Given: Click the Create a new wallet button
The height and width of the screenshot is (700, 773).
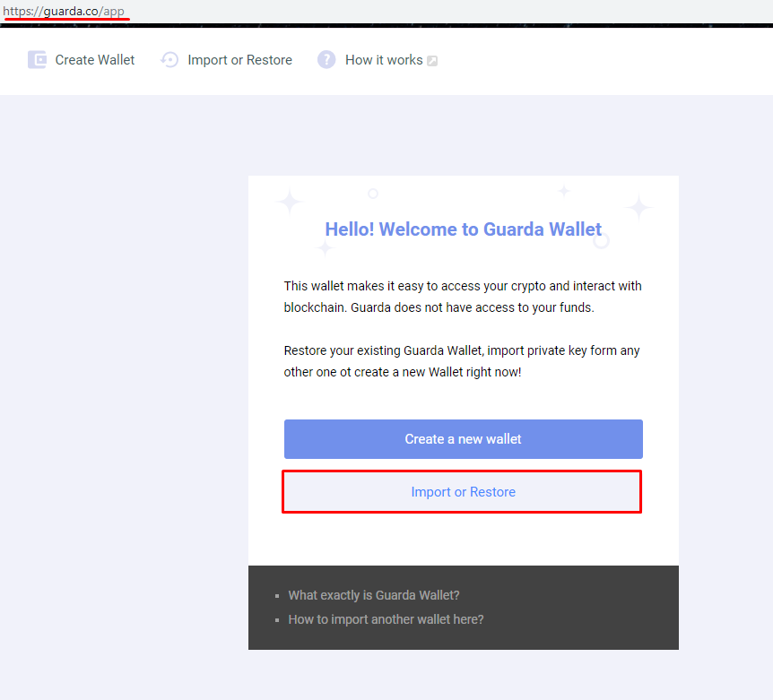Looking at the screenshot, I should pyautogui.click(x=464, y=439).
